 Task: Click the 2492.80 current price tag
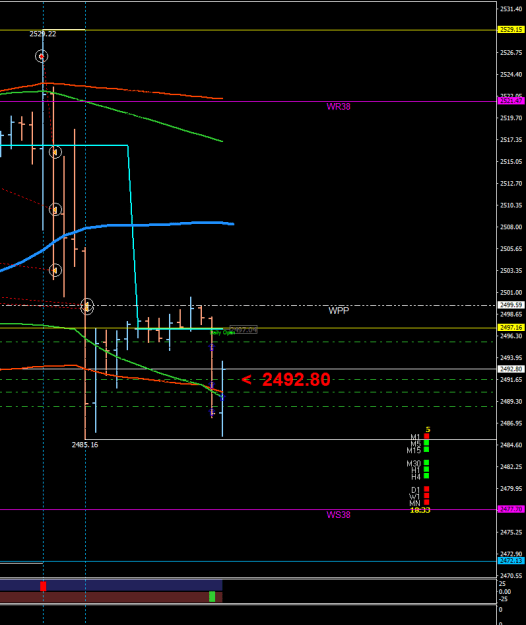pos(511,369)
